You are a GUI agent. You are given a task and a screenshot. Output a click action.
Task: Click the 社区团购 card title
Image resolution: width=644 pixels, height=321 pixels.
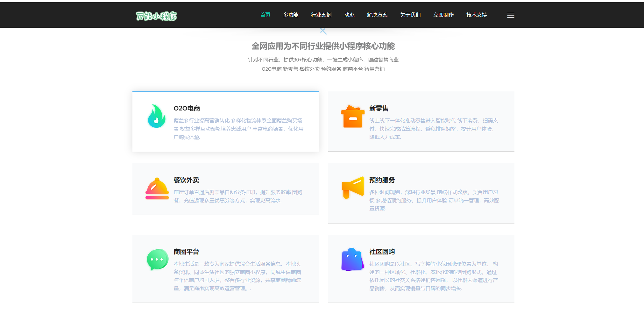[x=382, y=252]
